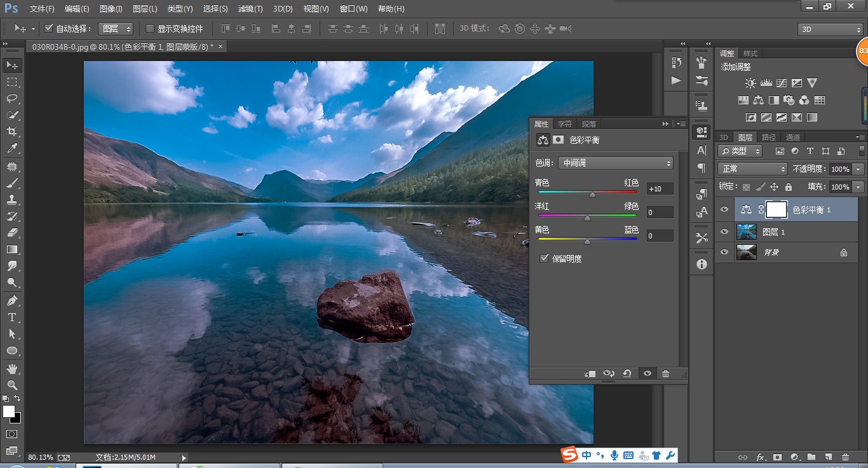Move the 洋红-绿色 slider handle
Image resolution: width=868 pixels, height=468 pixels.
point(587,218)
